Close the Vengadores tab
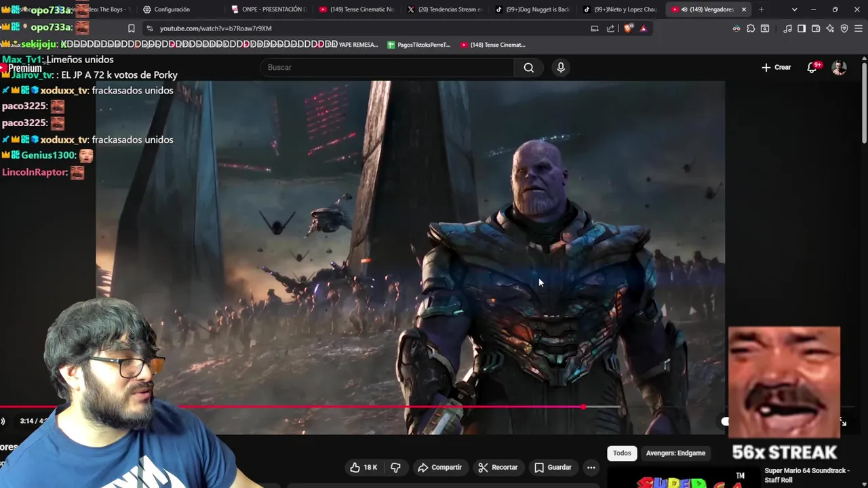Screen dimensions: 868x488 pos(744,9)
